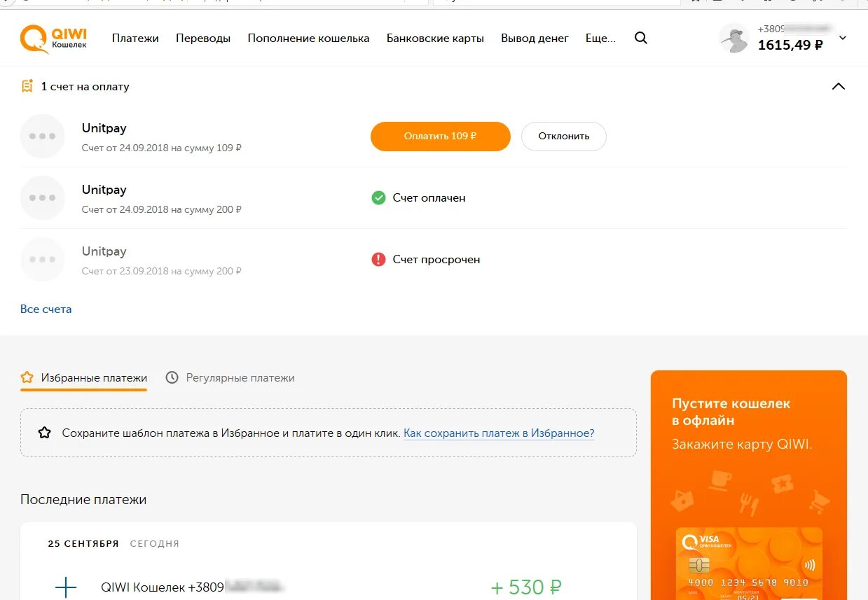Viewport: 868px width, 600px height.
Task: Click the invoice receipt icon next to '1 счет на оплату'
Action: click(27, 86)
